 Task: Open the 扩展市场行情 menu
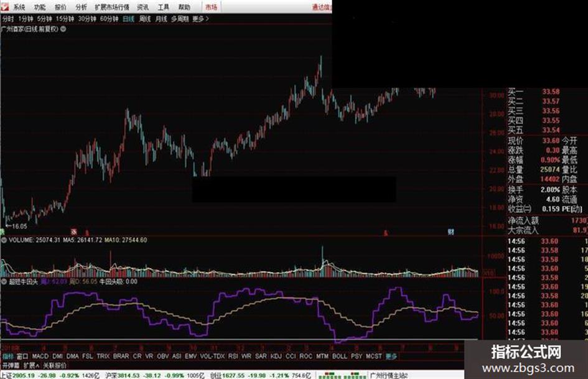[112, 7]
